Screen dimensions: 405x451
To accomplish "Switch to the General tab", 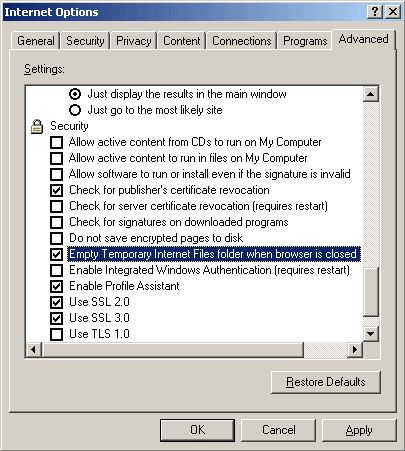I will 36,41.
